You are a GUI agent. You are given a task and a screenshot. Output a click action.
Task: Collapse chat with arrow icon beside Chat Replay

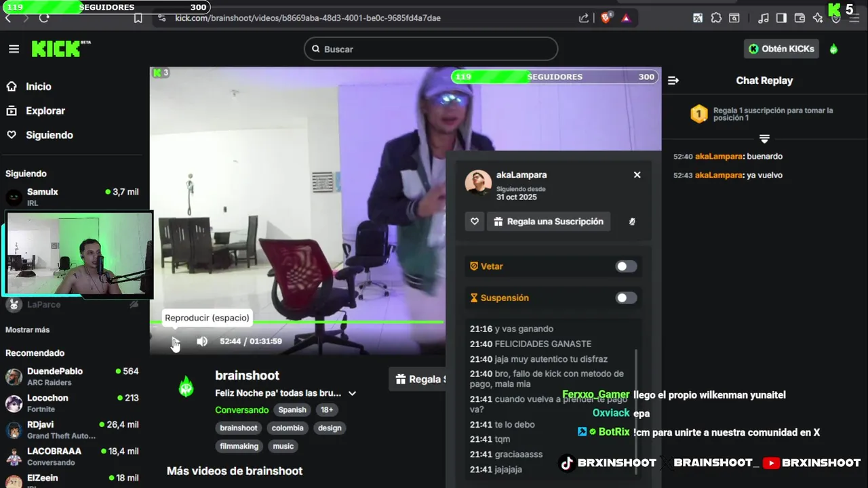pos(673,80)
